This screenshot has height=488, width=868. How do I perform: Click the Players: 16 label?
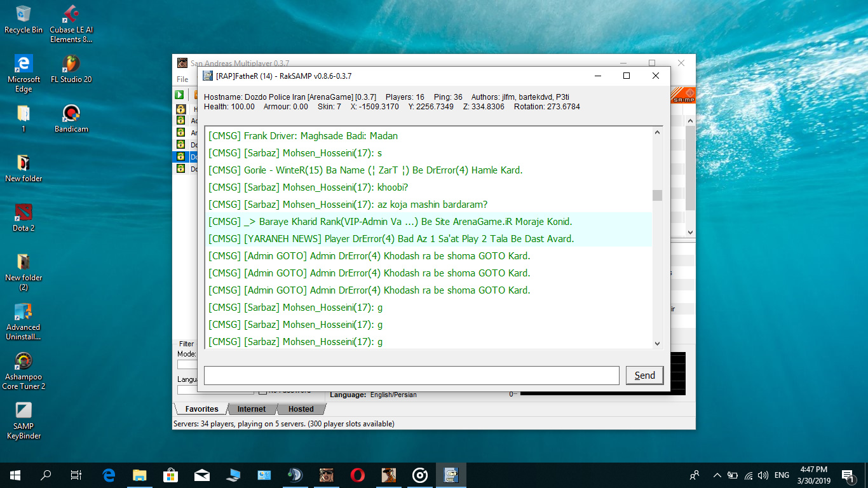coord(405,97)
